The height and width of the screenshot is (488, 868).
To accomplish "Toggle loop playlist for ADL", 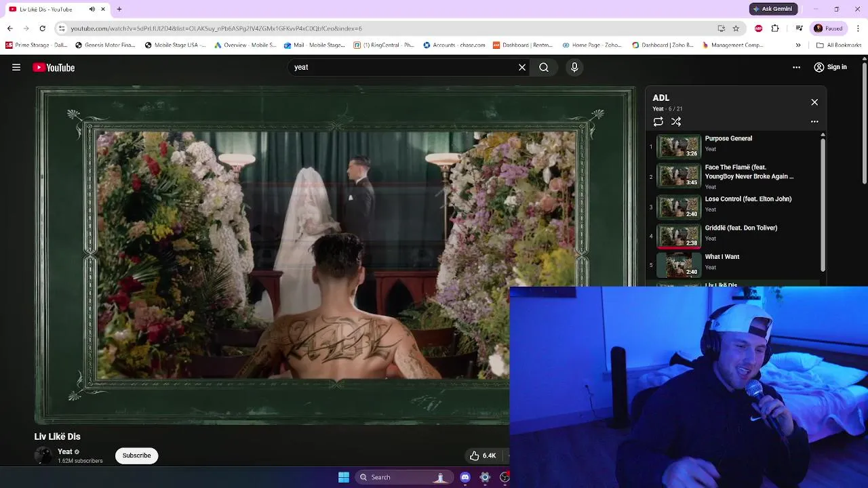I will click(x=658, y=121).
